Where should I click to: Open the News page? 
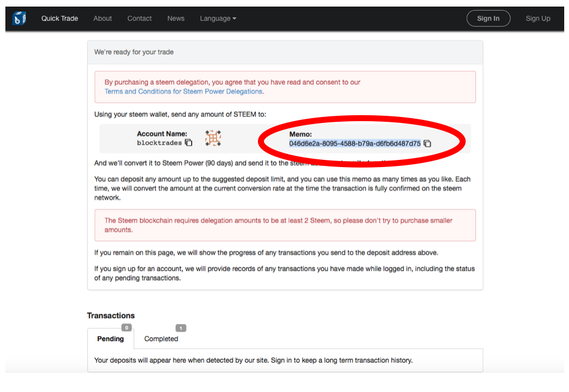(x=176, y=18)
